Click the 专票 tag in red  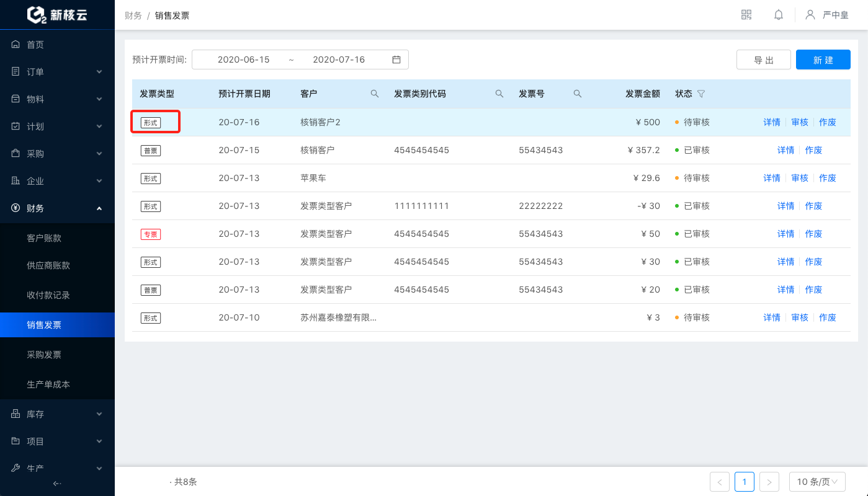pyautogui.click(x=151, y=234)
